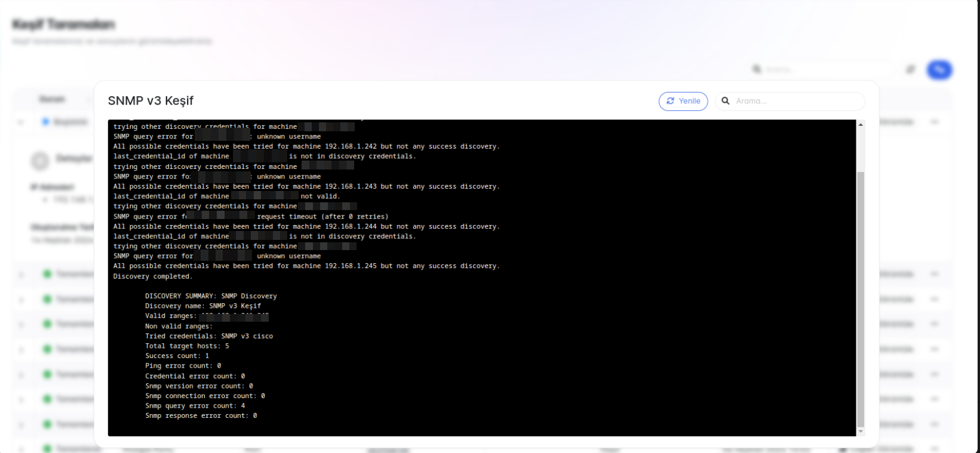This screenshot has height=453, width=980.
Task: Click the 'Non valid ranges:' line
Action: point(179,326)
